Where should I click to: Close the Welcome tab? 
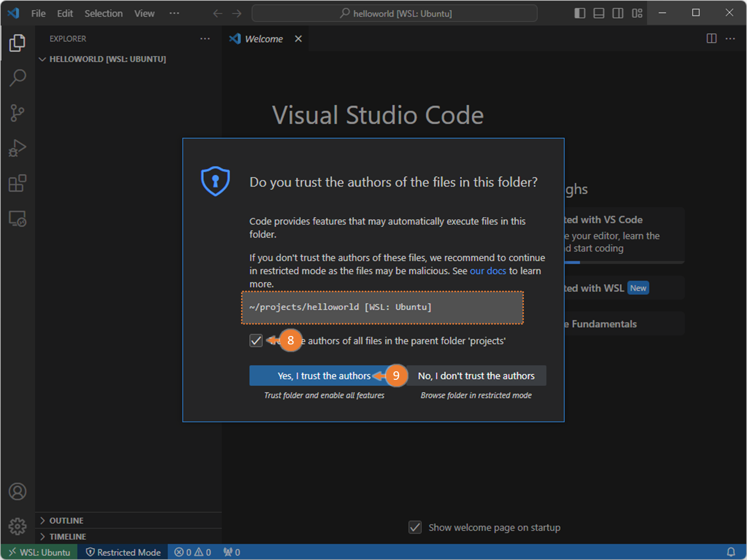(x=298, y=39)
